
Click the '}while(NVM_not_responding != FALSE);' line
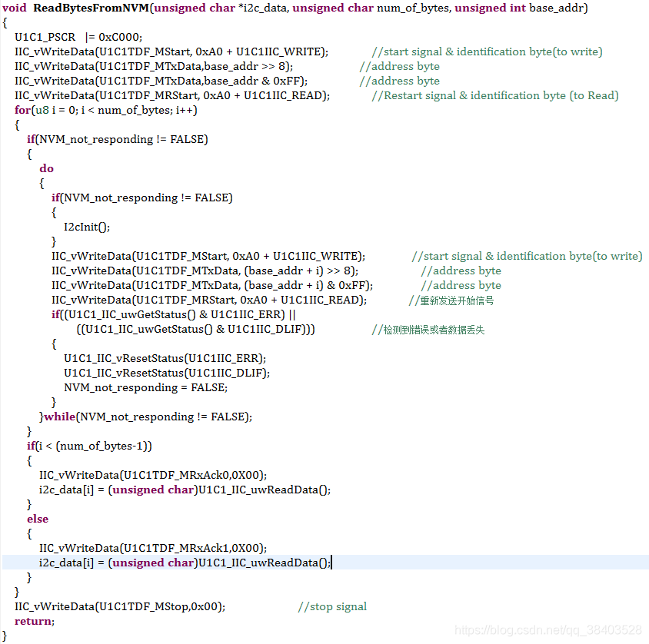[x=145, y=417]
